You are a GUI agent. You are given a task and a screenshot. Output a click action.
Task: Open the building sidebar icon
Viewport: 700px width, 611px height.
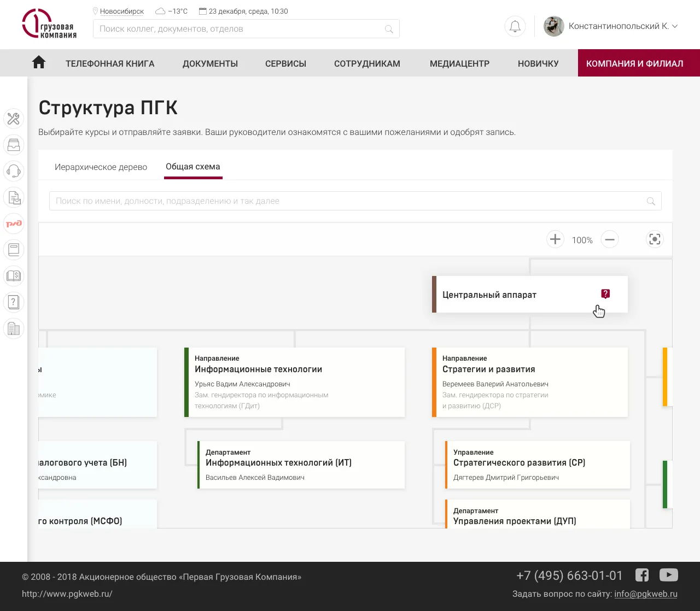(x=14, y=328)
